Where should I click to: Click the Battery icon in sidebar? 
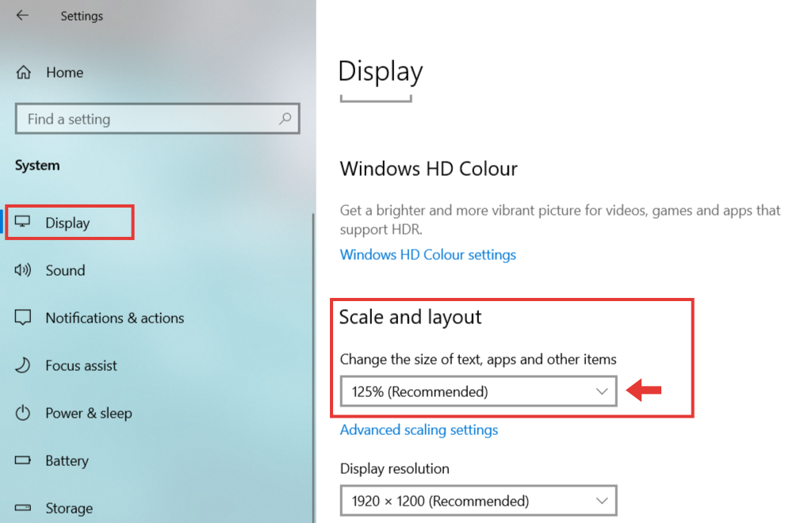[x=23, y=460]
